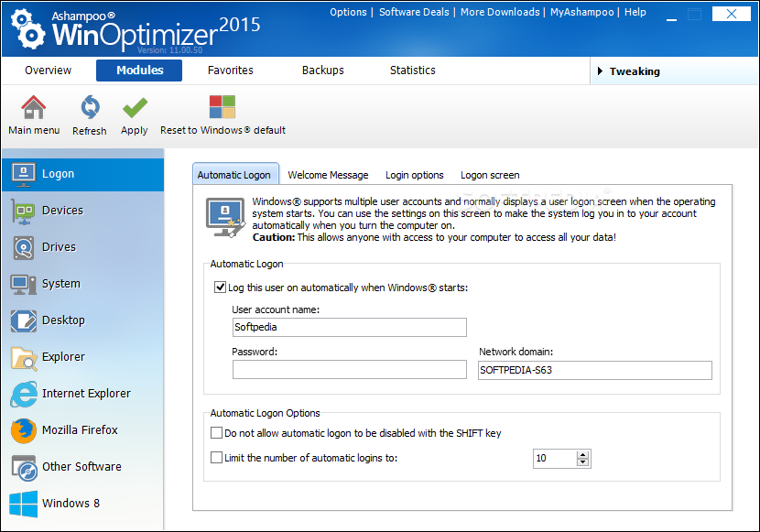Viewport: 760px width, 532px height.
Task: Enable Limit the number of automatic logins
Action: point(217,457)
